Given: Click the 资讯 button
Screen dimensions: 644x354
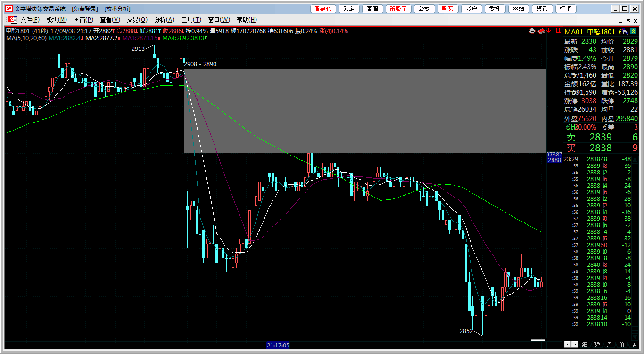Looking at the screenshot, I should pyautogui.click(x=542, y=8).
